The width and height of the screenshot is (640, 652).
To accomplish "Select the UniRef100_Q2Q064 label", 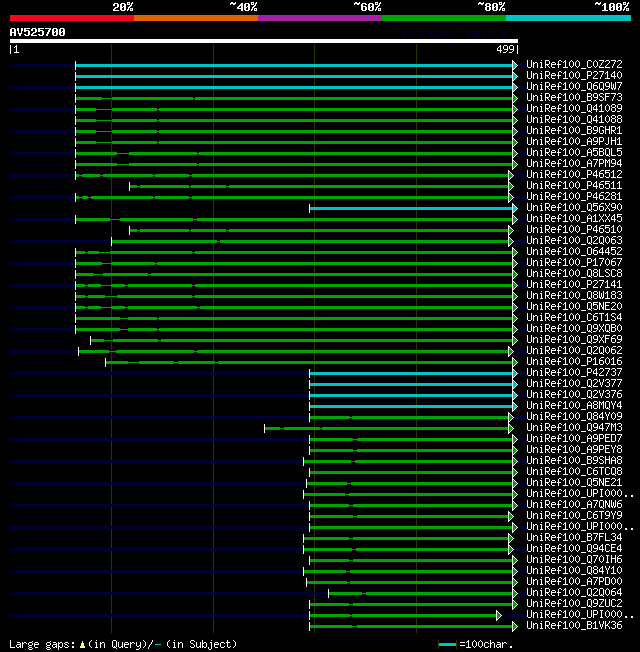I will pyautogui.click(x=574, y=593).
